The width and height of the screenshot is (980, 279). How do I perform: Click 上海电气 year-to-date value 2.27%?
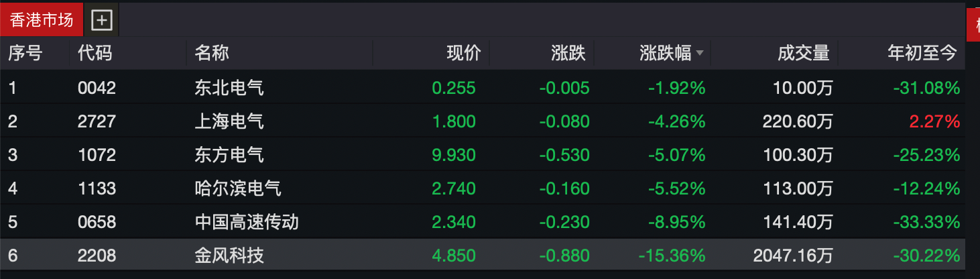pyautogui.click(x=934, y=121)
